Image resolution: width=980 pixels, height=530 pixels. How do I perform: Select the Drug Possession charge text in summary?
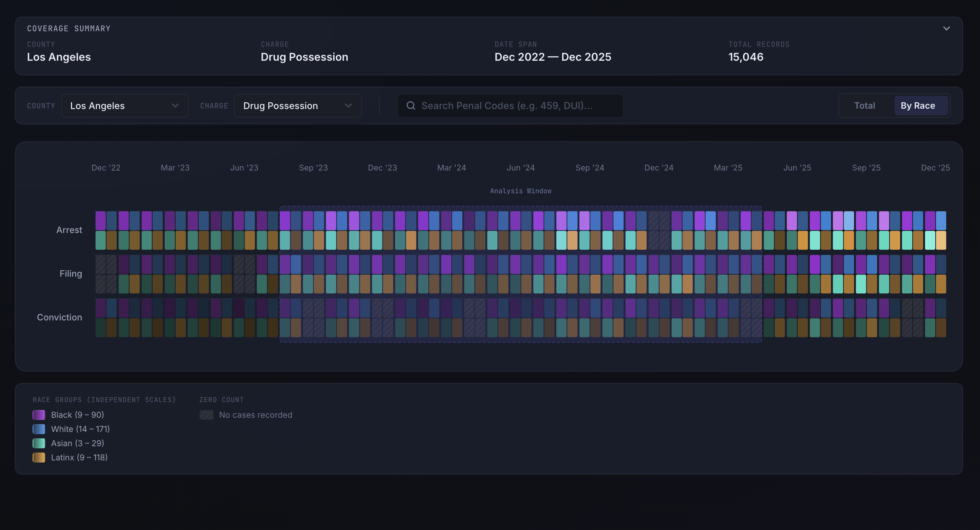click(x=304, y=57)
